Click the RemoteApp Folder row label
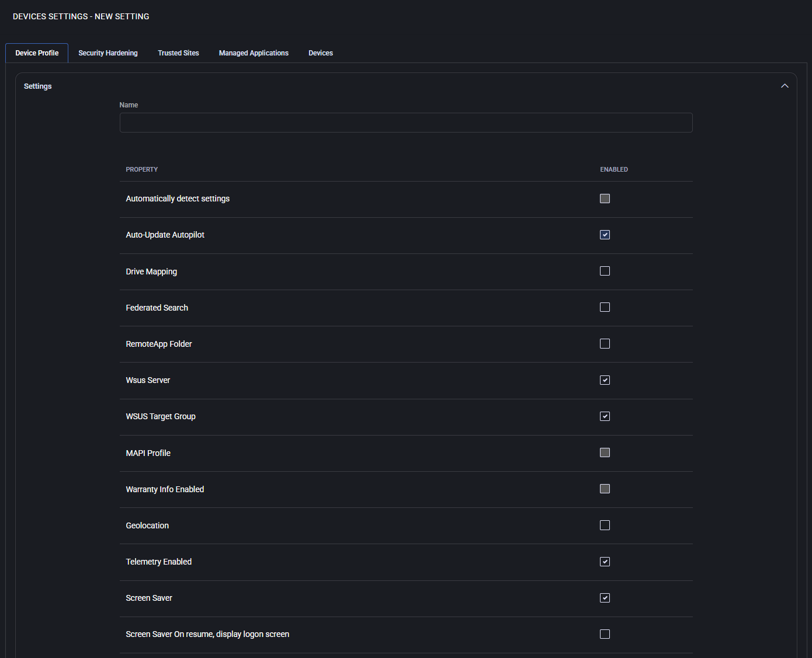Viewport: 812px width, 658px height. [159, 344]
